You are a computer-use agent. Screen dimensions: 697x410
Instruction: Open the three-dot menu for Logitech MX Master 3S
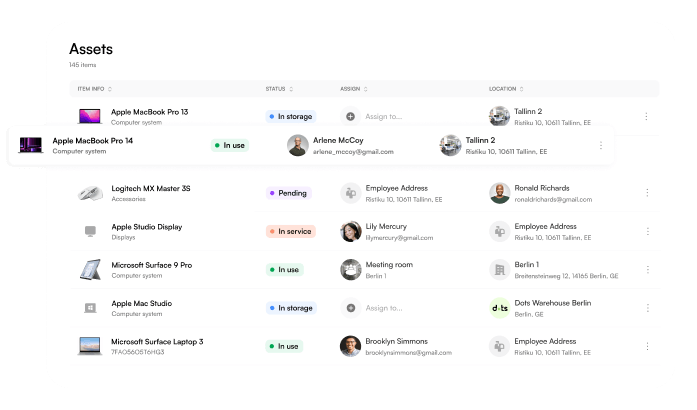[x=647, y=193]
